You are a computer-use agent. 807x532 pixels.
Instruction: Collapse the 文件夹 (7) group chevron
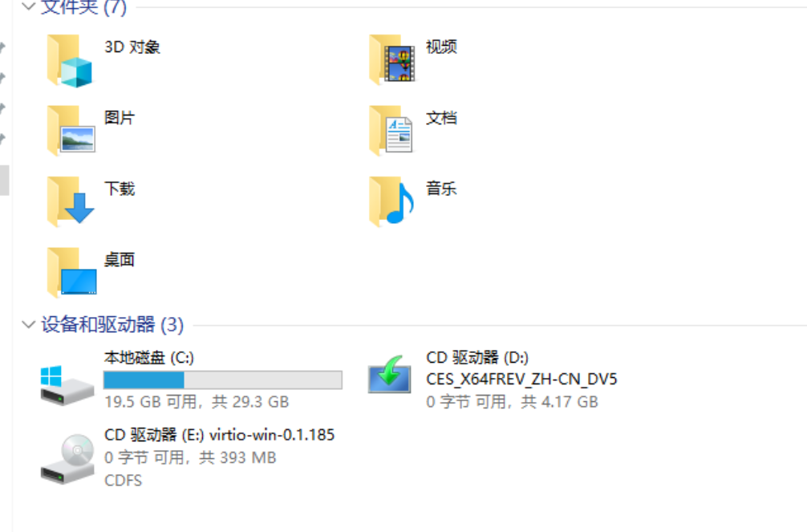[x=29, y=6]
